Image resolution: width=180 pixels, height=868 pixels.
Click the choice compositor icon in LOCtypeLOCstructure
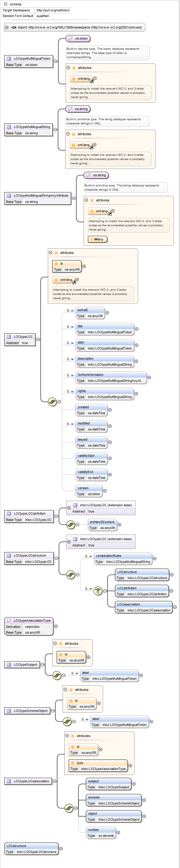(x=98, y=591)
